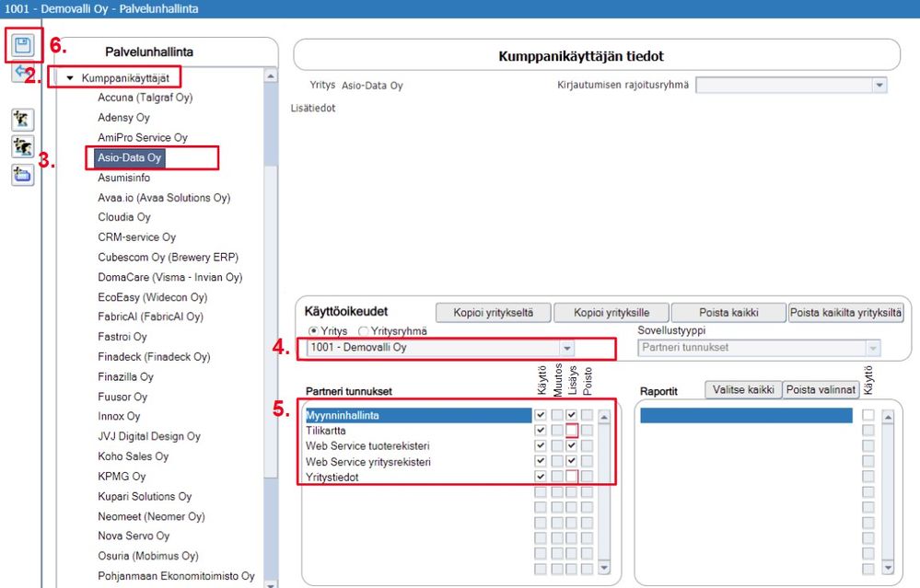
Task: Select Yritystiedot row in list
Action: coord(418,477)
